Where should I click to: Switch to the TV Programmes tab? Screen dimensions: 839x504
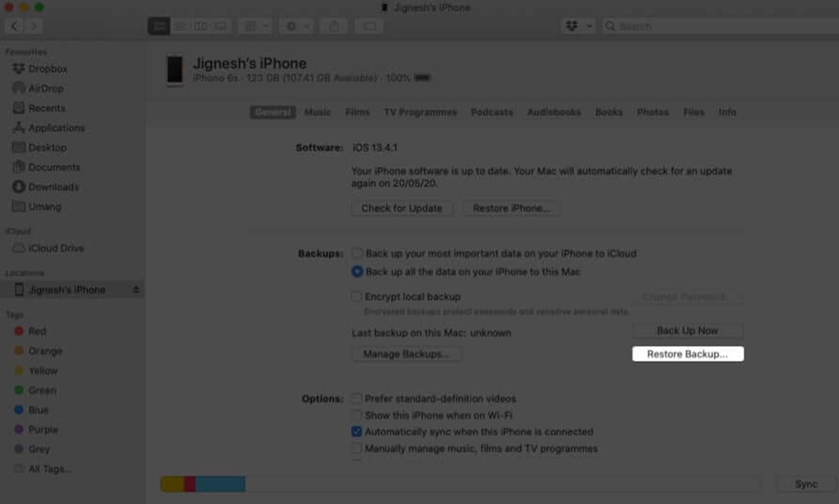pos(420,112)
